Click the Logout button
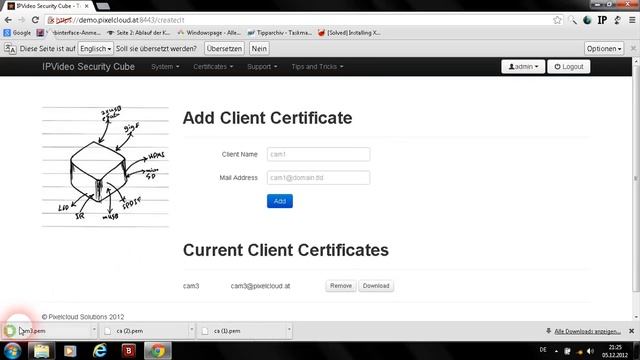Screen dimensions: 640x360 [x=569, y=67]
